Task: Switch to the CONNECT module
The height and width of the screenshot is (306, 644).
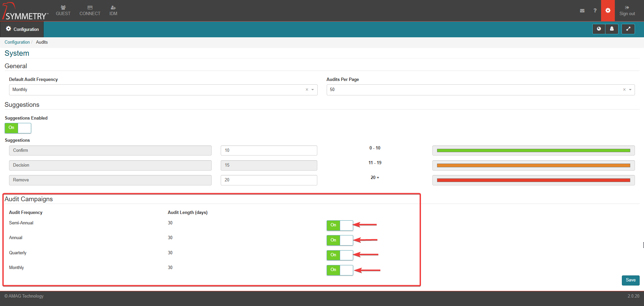Action: pos(90,11)
